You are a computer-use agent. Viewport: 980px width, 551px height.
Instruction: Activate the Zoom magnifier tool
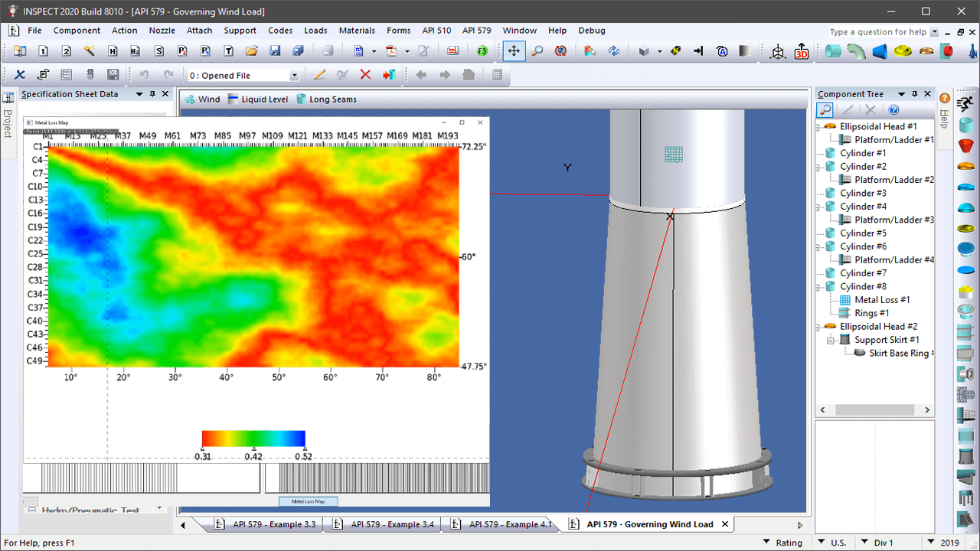(537, 52)
